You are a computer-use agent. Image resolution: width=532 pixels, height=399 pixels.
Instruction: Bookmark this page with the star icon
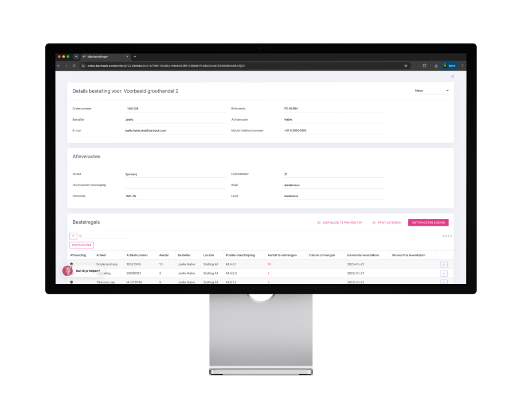pos(406,66)
